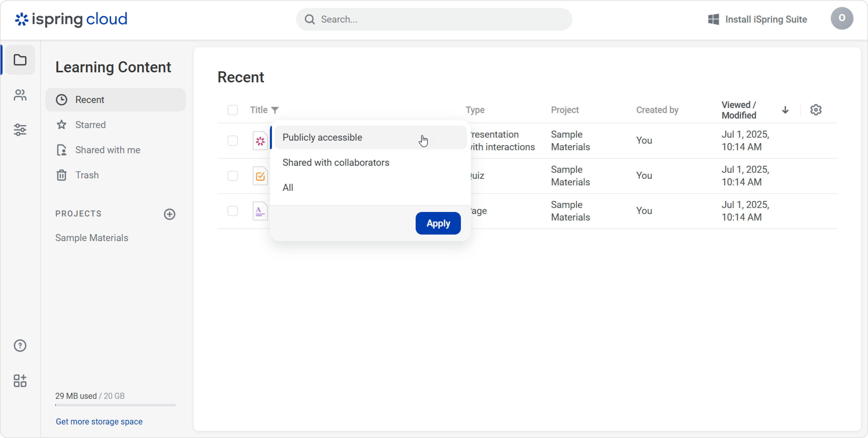The width and height of the screenshot is (868, 438).
Task: Open the Title filter funnel dropdown
Action: point(275,110)
